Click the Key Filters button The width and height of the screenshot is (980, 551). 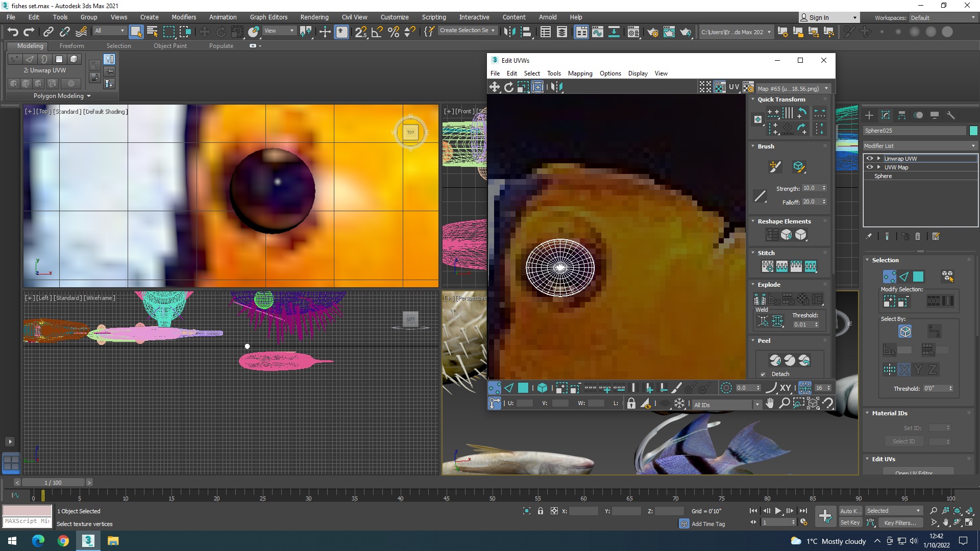(900, 523)
